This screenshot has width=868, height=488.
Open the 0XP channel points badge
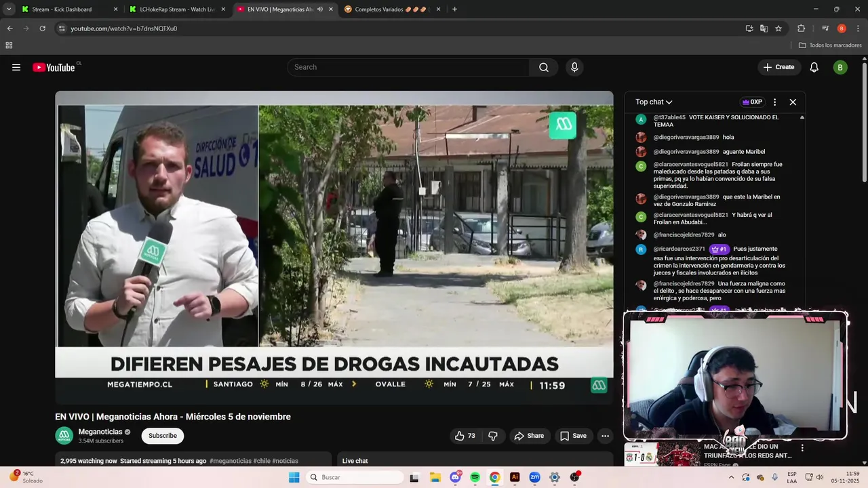pos(752,102)
